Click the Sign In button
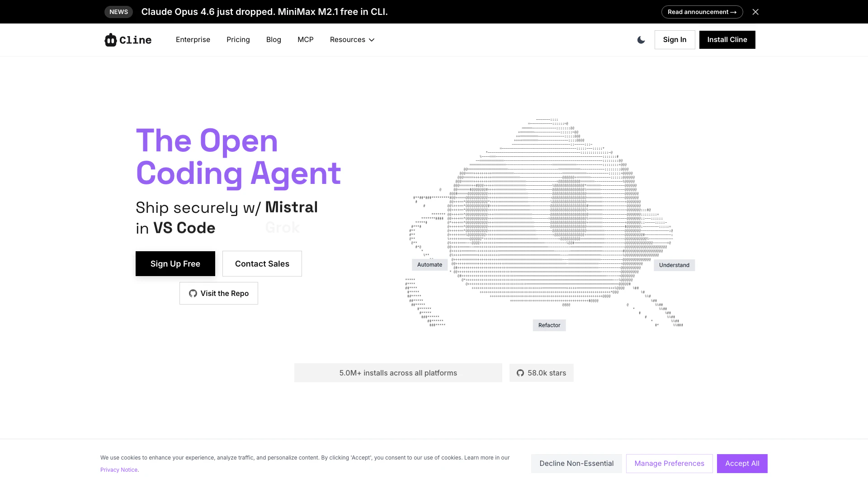The height and width of the screenshot is (488, 868). point(675,40)
